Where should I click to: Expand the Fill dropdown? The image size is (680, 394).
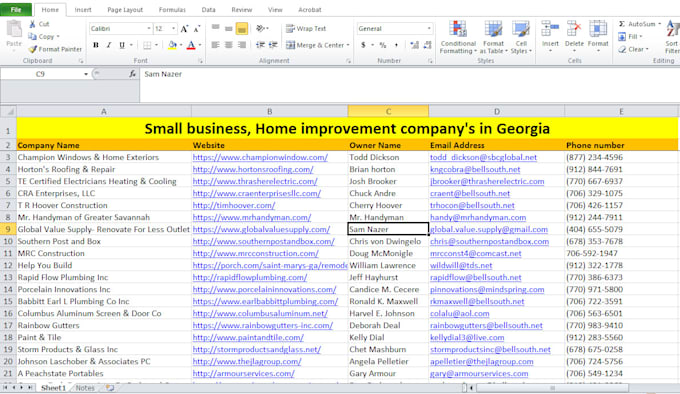tap(641, 36)
